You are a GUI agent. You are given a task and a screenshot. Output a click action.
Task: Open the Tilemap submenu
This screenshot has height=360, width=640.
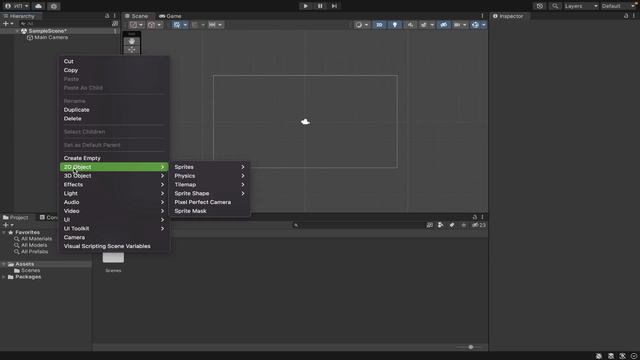(209, 185)
